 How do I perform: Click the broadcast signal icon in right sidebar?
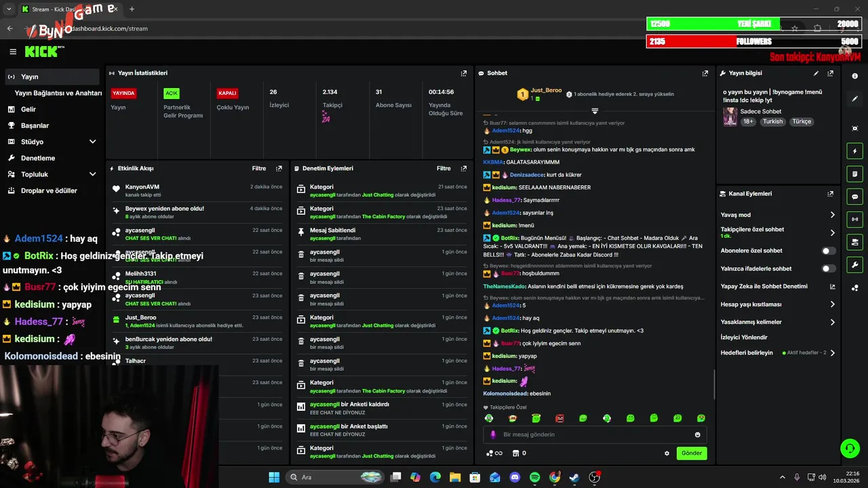[x=855, y=219]
